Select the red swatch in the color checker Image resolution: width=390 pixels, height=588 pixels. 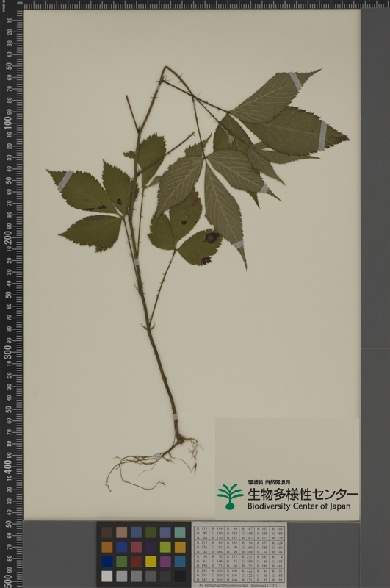136,562
